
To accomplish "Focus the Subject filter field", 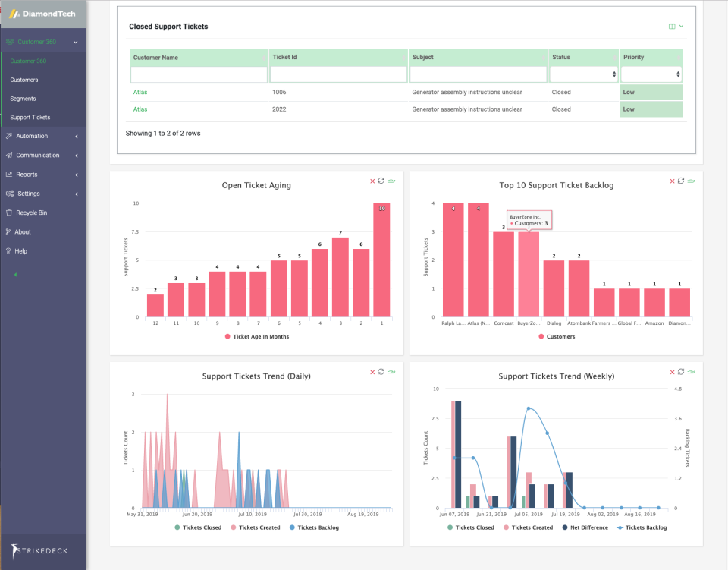I will 478,74.
